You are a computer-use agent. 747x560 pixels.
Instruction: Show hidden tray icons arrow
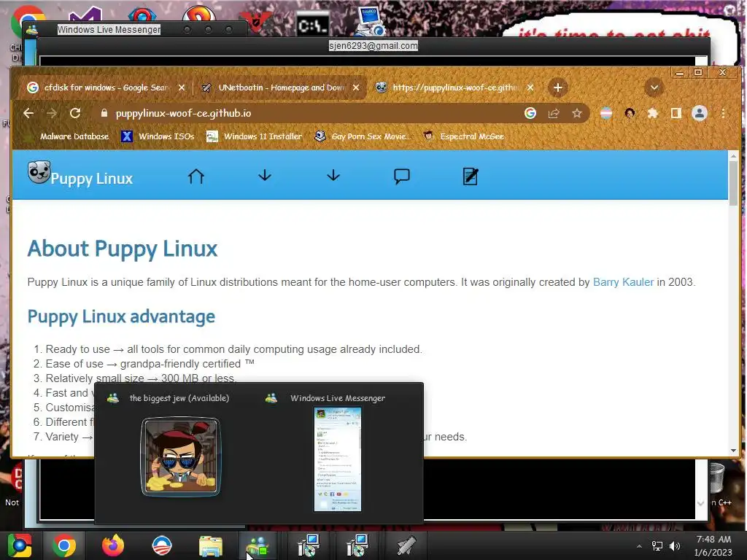(x=639, y=545)
